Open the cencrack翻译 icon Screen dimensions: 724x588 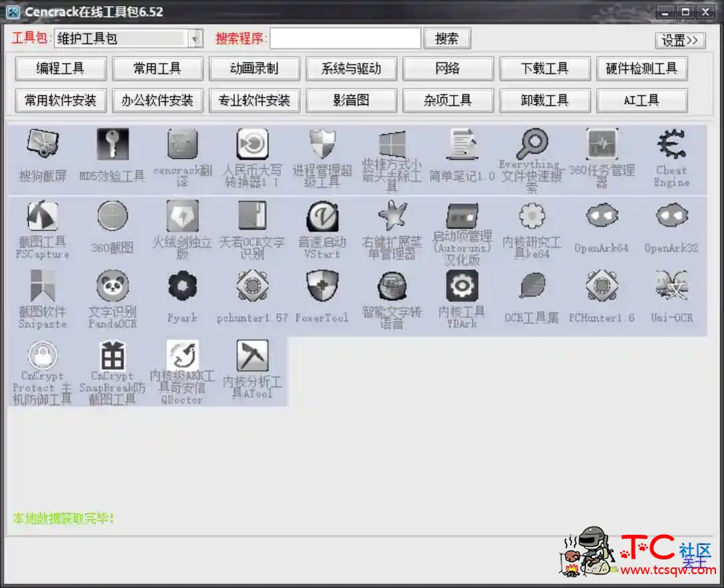click(x=182, y=144)
